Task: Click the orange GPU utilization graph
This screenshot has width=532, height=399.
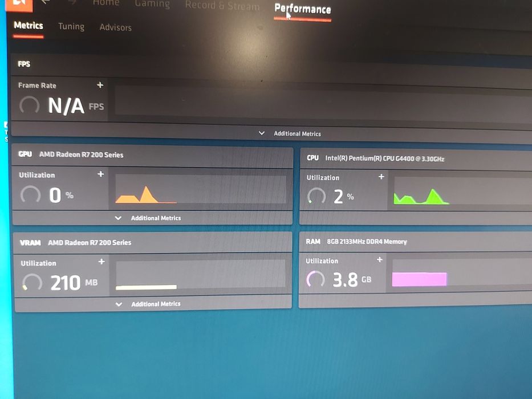Action: [x=145, y=195]
